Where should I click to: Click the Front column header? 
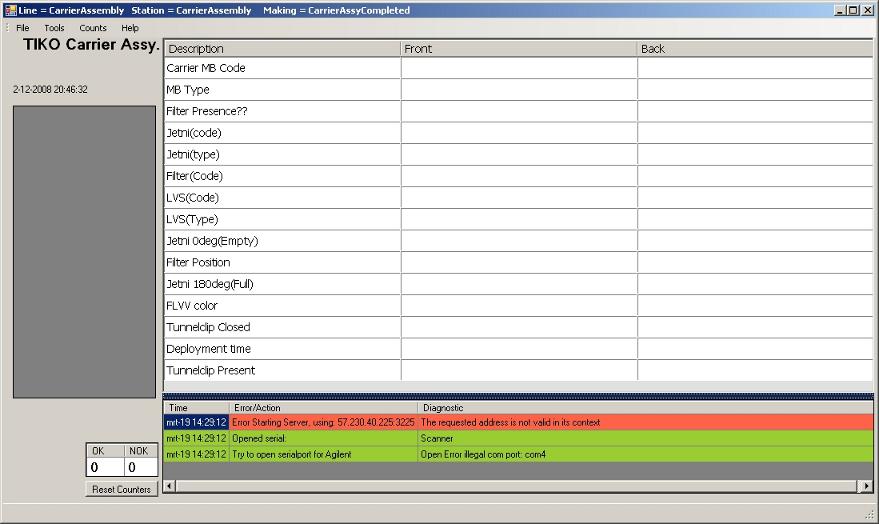(x=519, y=49)
